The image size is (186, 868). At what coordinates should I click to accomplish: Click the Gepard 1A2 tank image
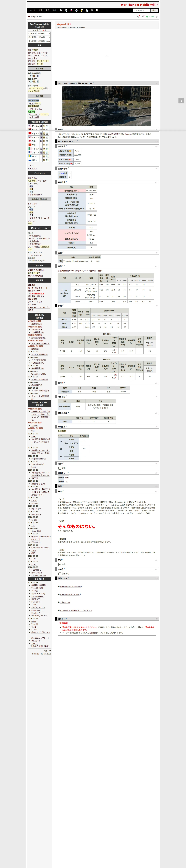(x=107, y=106)
